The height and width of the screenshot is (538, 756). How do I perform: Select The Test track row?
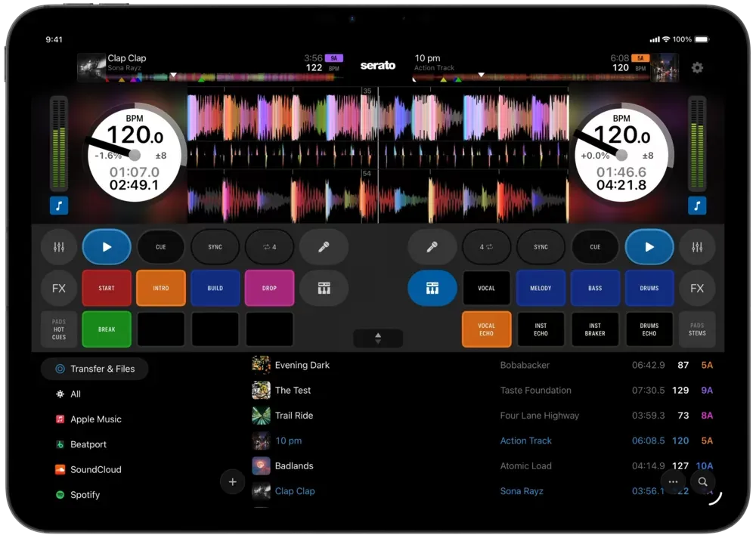tap(482, 390)
